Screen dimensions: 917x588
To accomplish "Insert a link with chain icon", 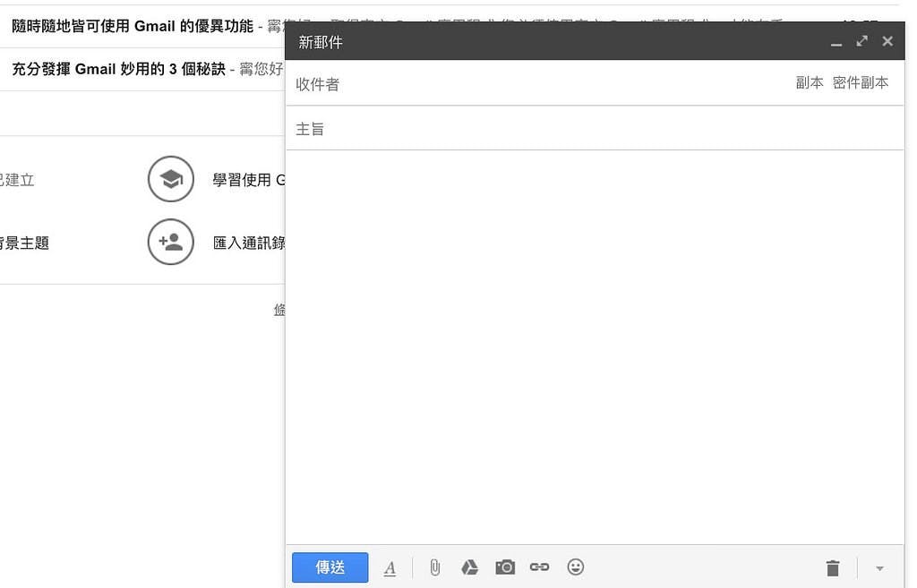I will [539, 567].
